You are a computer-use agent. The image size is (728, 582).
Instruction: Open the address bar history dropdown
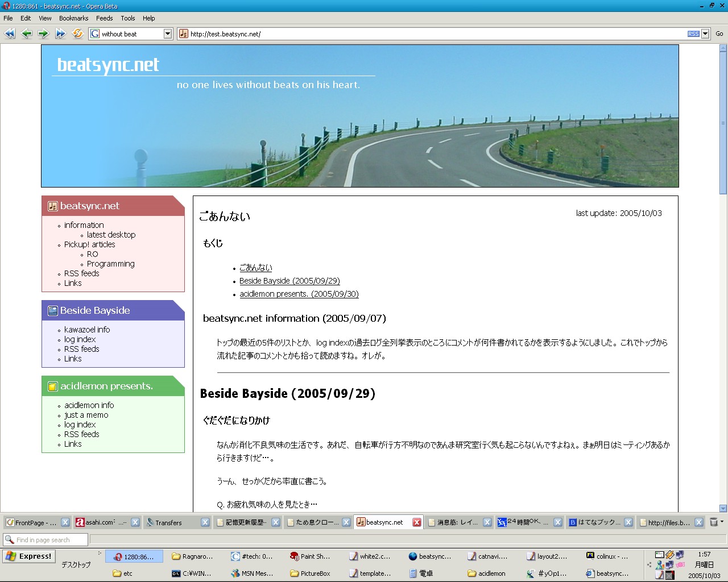(x=705, y=34)
